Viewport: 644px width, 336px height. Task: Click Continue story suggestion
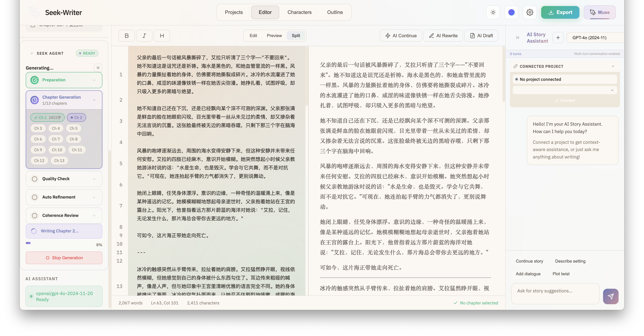pyautogui.click(x=529, y=261)
